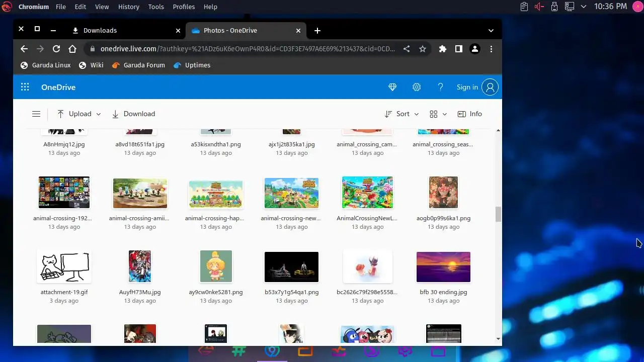Viewport: 644px width, 362px height.
Task: Open the AuyfH73Mu.jpg thumbnail
Action: [140, 266]
